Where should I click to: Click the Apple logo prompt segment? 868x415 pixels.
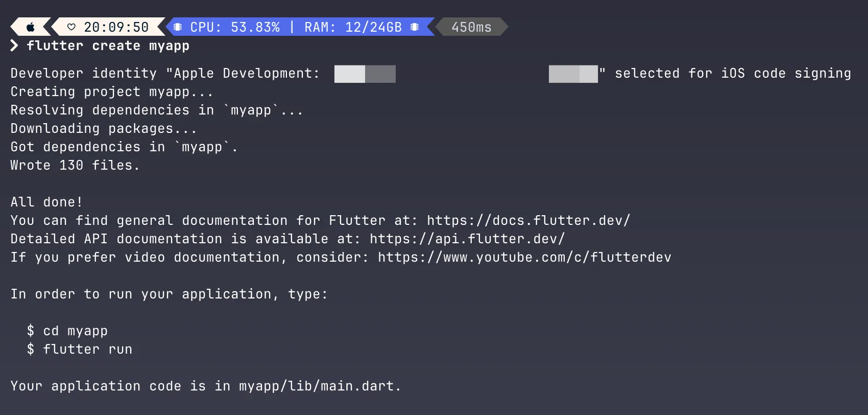pos(31,27)
